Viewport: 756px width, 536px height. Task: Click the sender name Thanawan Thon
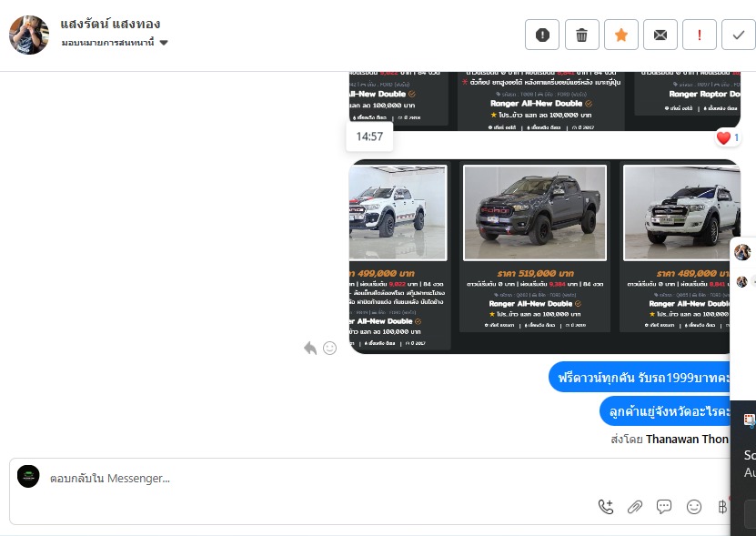click(687, 439)
